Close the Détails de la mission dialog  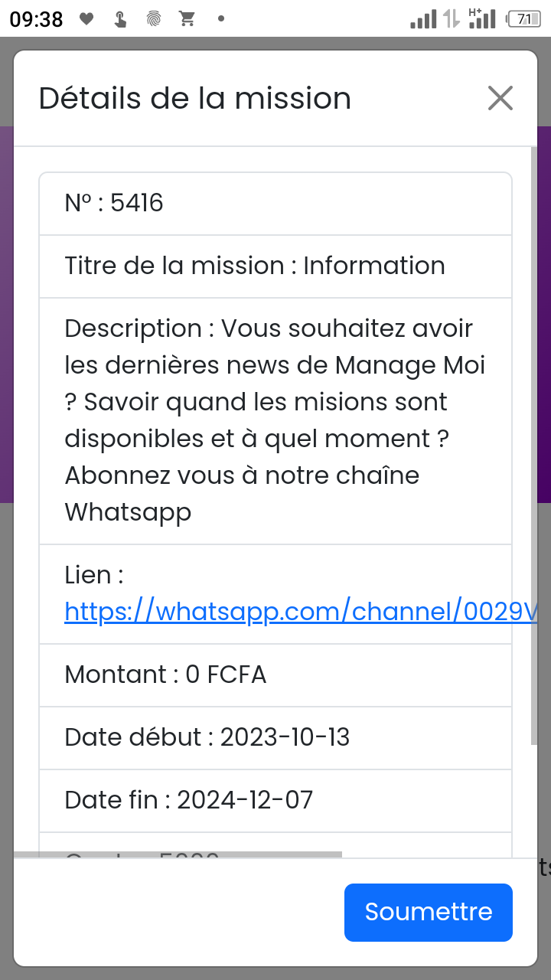point(500,98)
